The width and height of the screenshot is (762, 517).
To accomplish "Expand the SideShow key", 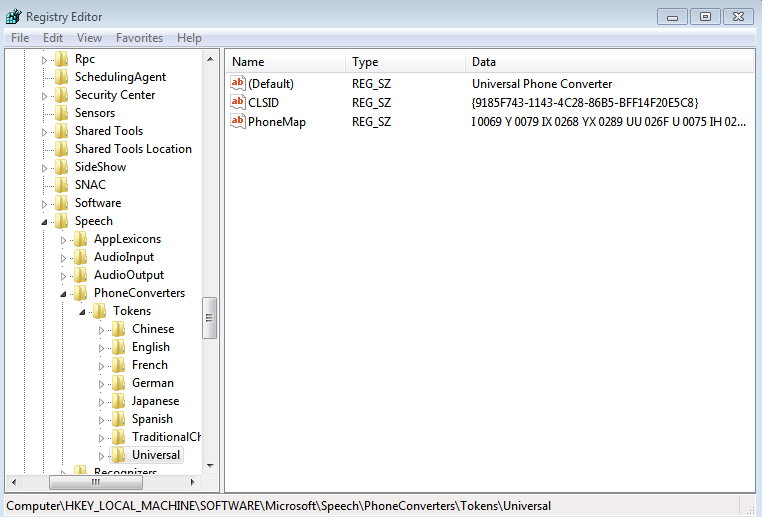I will [44, 168].
